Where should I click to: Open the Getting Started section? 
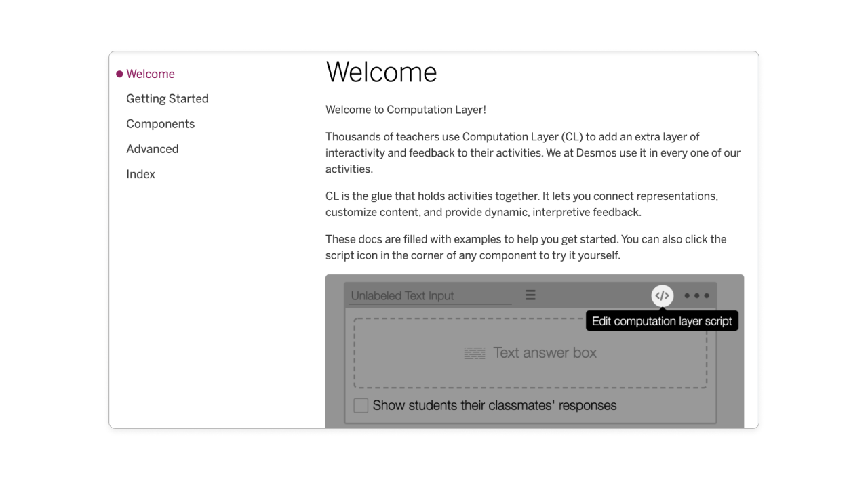pos(167,99)
